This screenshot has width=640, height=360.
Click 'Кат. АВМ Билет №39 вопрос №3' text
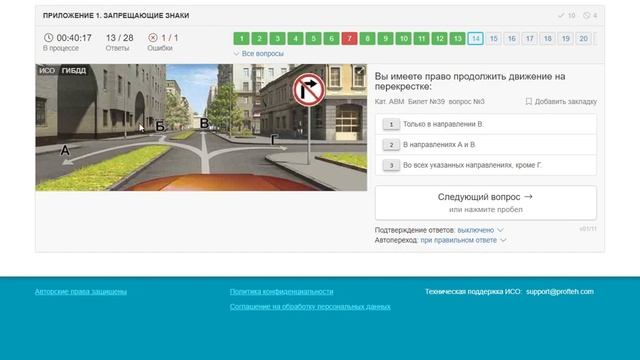point(429,102)
